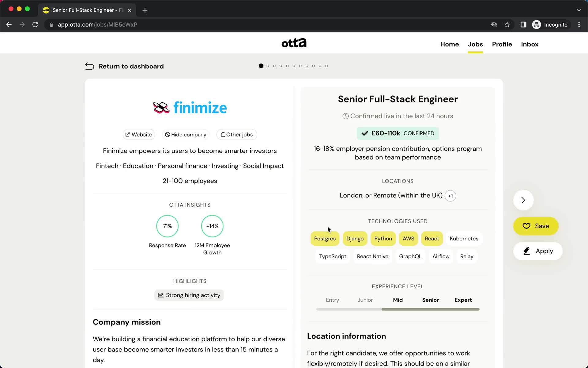Click the apply pencil icon
588x368 pixels.
click(x=526, y=251)
